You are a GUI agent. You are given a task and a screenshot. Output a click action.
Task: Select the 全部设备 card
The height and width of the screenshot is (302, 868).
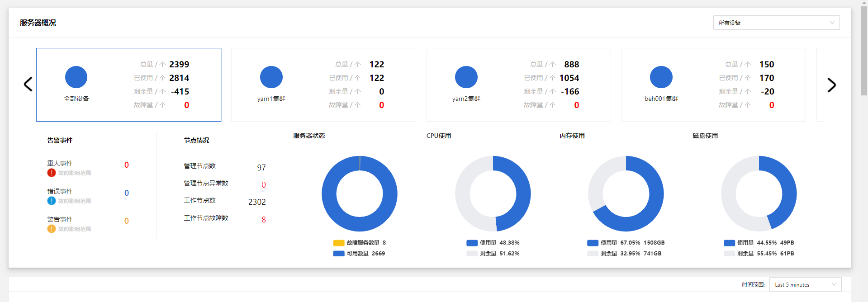(128, 85)
